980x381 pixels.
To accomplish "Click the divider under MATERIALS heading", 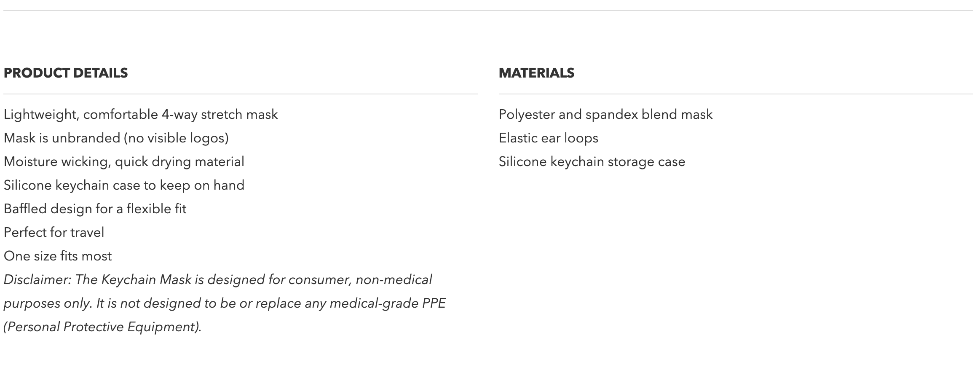I will pyautogui.click(x=736, y=94).
